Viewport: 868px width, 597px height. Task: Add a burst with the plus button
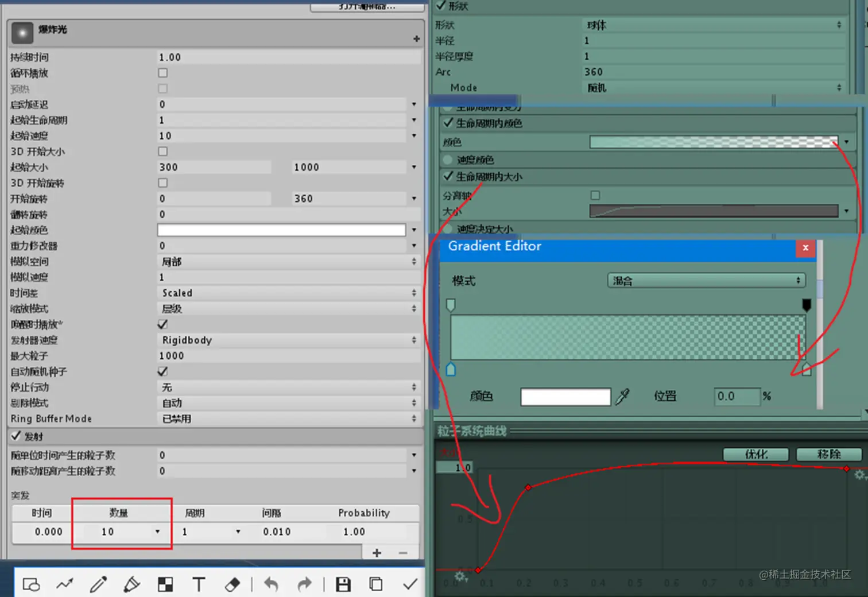pyautogui.click(x=377, y=553)
